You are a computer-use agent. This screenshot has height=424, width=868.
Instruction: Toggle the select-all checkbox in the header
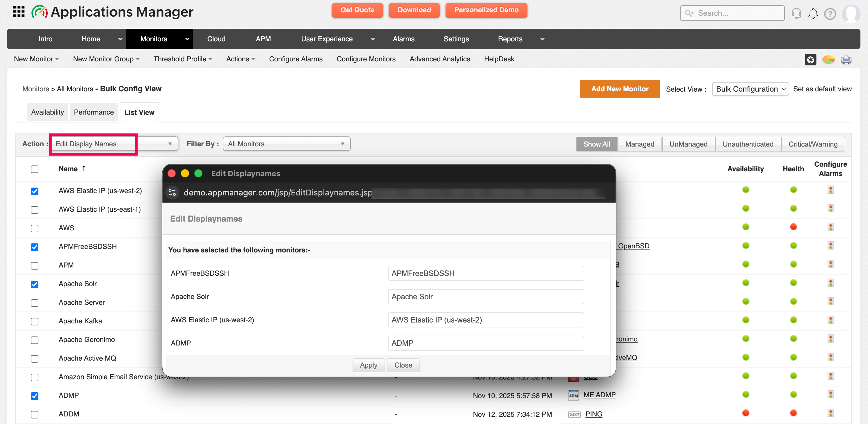(x=34, y=169)
